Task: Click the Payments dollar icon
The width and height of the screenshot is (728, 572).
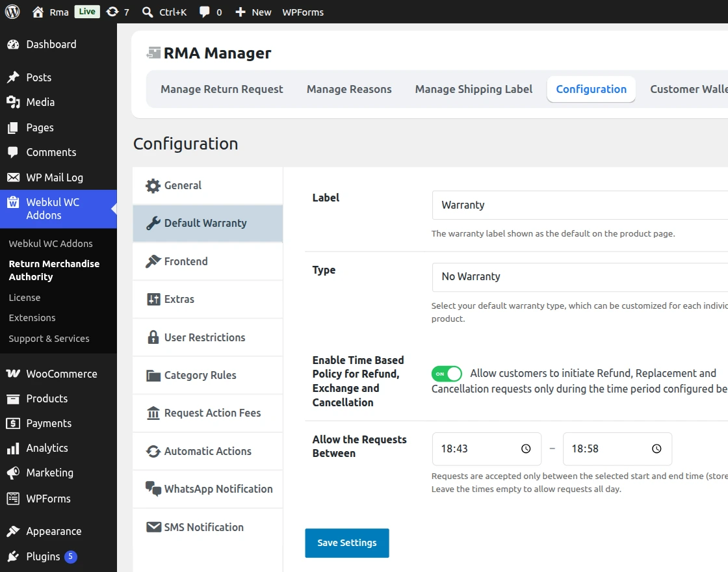Action: pyautogui.click(x=13, y=423)
